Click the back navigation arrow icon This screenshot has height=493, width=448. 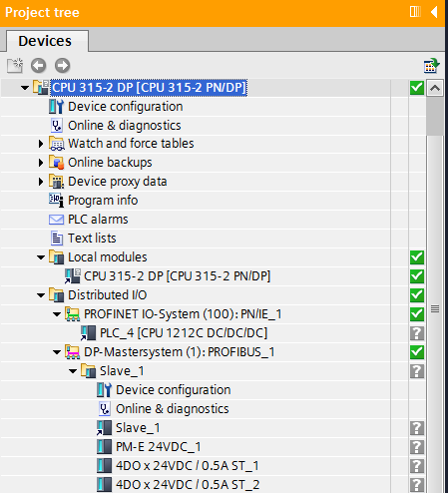tap(39, 66)
